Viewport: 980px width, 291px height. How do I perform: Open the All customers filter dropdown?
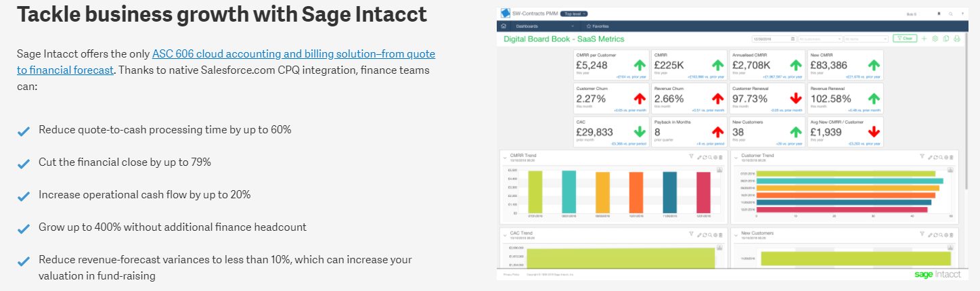[x=820, y=39]
